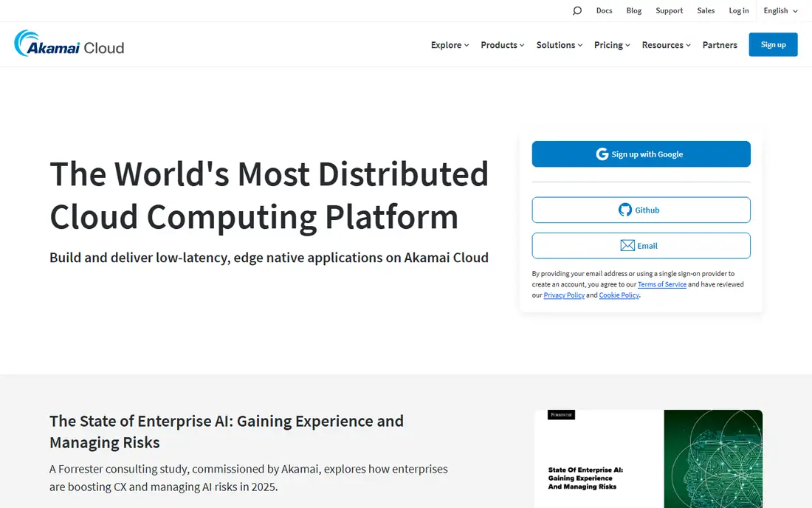Click the blue Sign up button

coord(773,44)
